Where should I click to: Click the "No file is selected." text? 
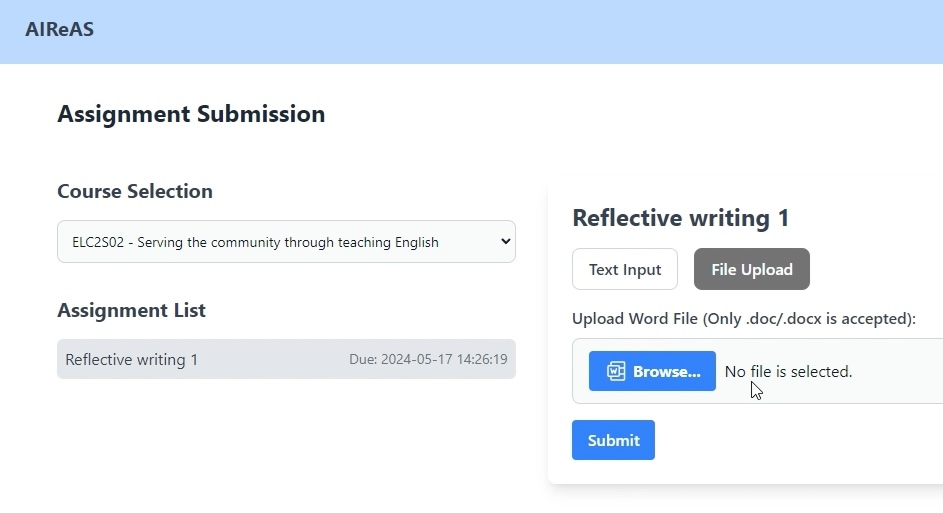(x=788, y=371)
